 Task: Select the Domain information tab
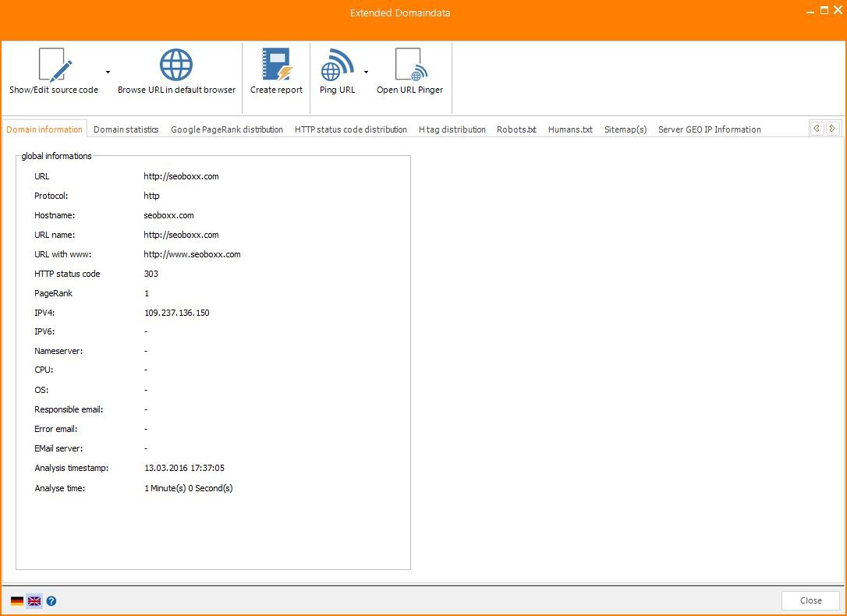(x=44, y=129)
